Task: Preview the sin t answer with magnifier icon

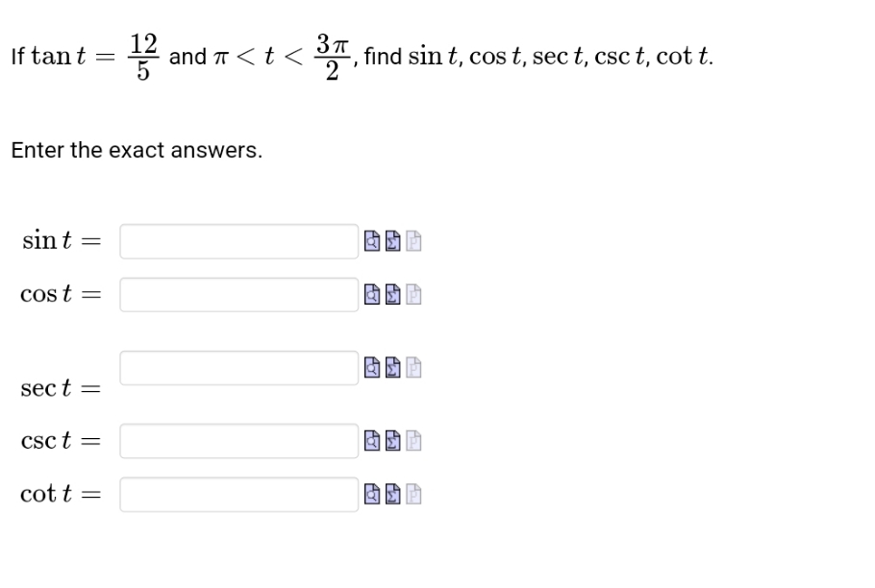Action: (x=372, y=241)
